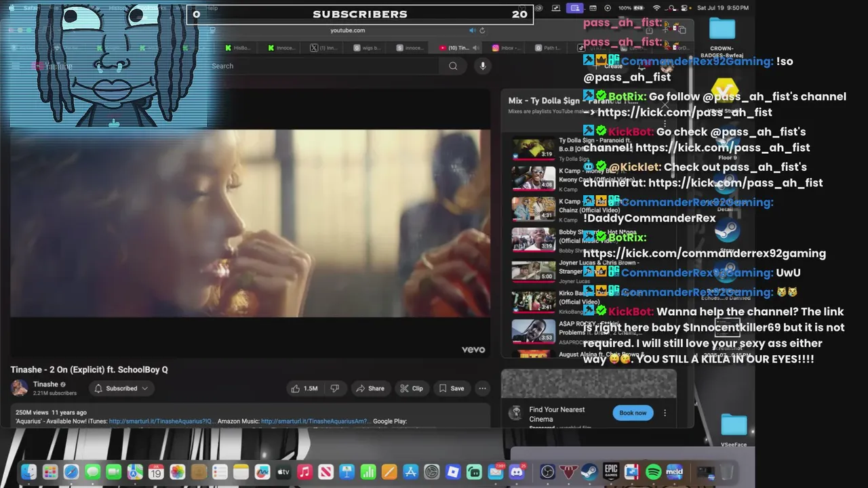Open more actions ellipsis under video
Image resolution: width=868 pixels, height=488 pixels.
pos(482,388)
